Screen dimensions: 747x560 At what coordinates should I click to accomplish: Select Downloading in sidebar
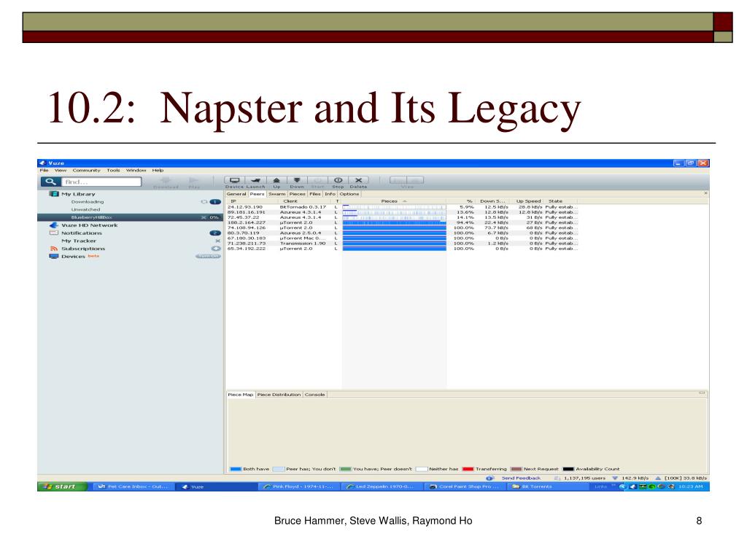88,202
